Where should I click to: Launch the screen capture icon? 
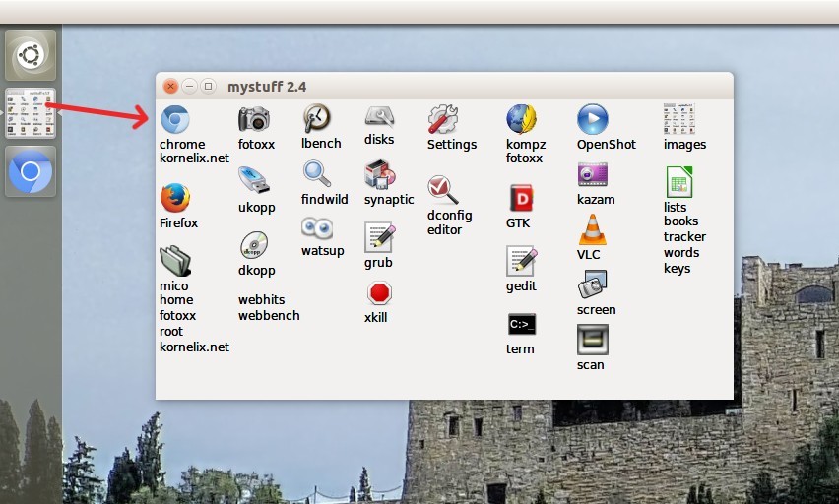[593, 284]
